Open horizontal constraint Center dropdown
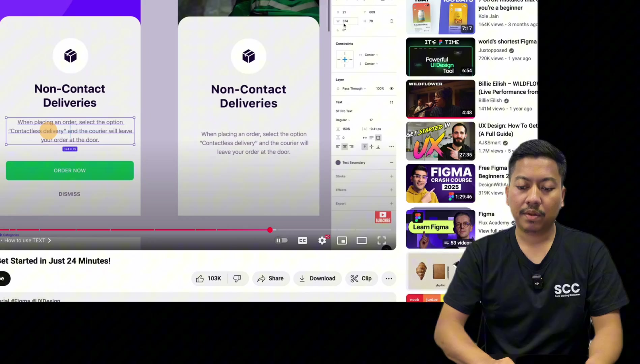This screenshot has height=364, width=640. pos(371,55)
